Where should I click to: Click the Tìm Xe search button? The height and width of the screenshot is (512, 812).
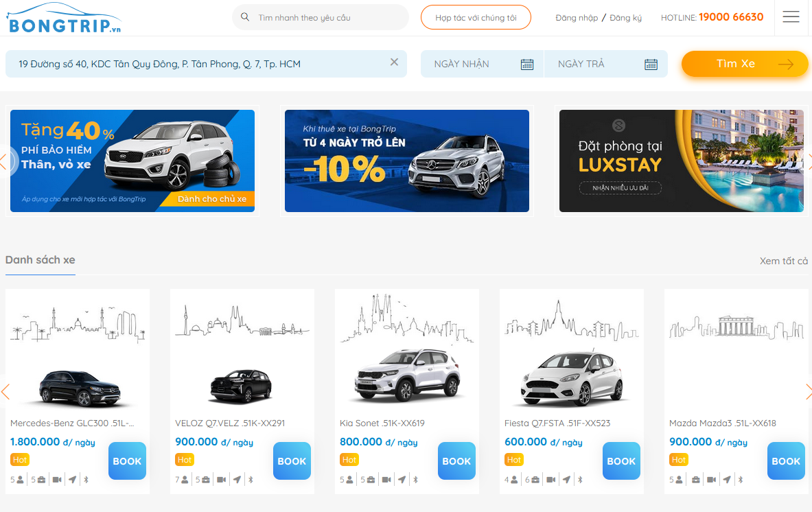coord(744,64)
